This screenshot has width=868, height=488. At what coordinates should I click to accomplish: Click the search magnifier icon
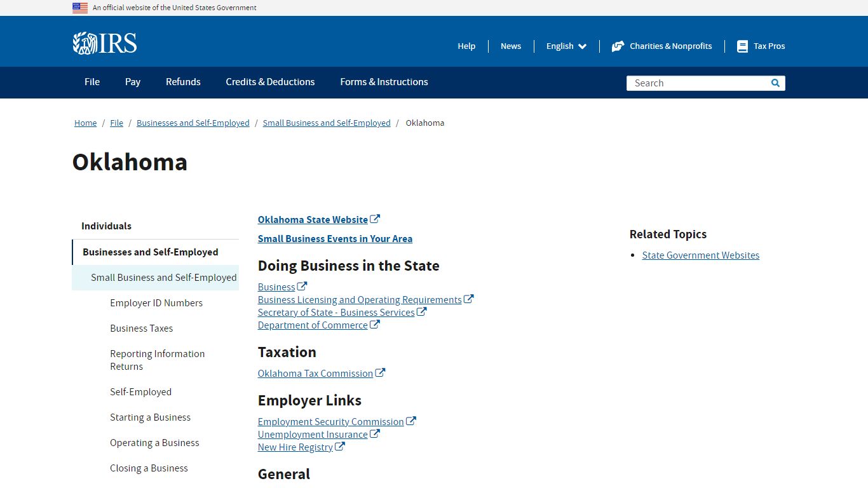pyautogui.click(x=775, y=83)
